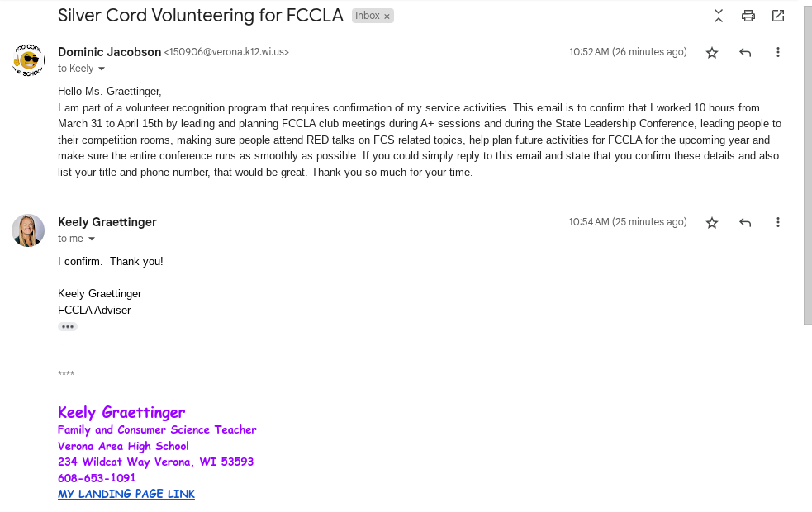Star Dominic Jacobson's message
Screen dimensions: 812x512
coord(712,53)
